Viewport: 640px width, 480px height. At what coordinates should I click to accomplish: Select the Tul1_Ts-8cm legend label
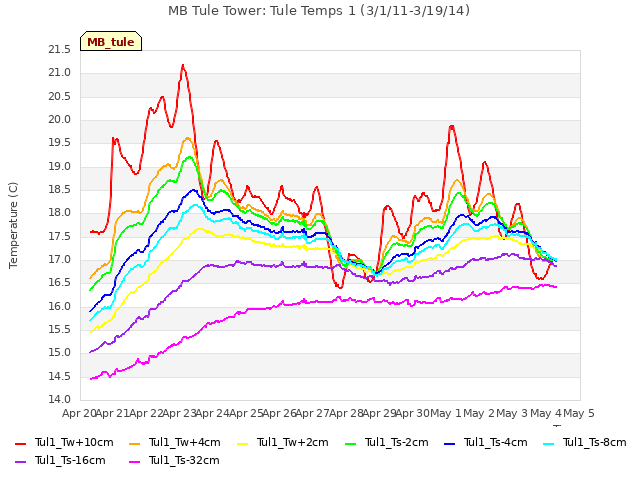pyautogui.click(x=595, y=442)
